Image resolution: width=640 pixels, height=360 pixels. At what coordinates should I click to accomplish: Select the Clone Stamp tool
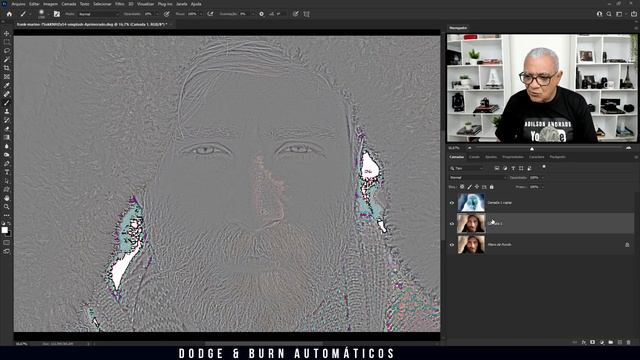click(x=7, y=111)
